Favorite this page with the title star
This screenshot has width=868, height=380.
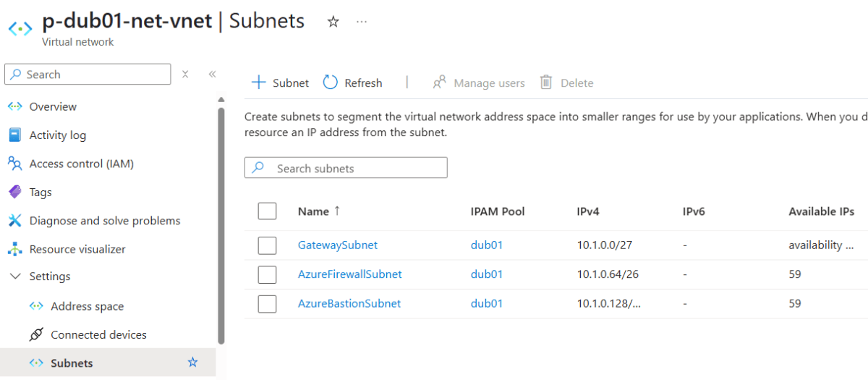(x=333, y=22)
